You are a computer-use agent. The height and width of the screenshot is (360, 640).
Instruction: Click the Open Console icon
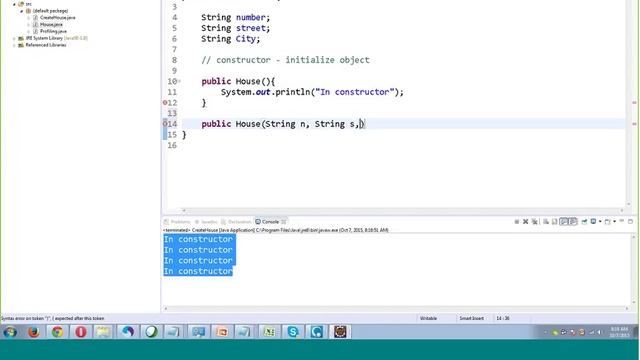tap(607, 222)
